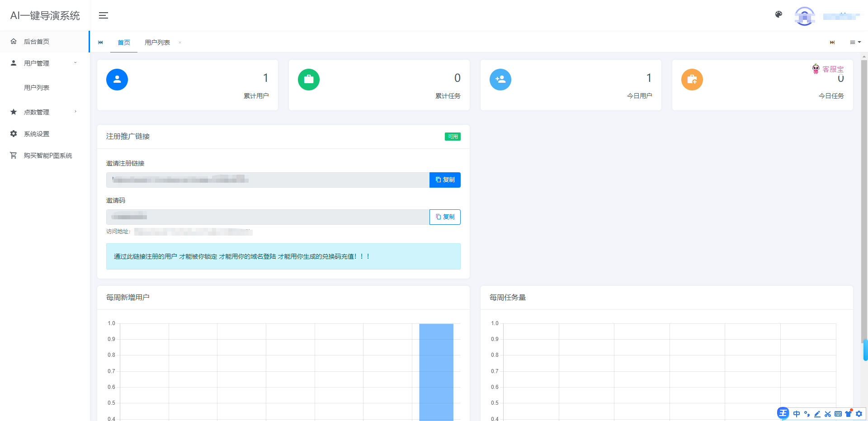The width and height of the screenshot is (868, 421).
Task: Toggle the IME soft keyboard
Action: [x=838, y=414]
